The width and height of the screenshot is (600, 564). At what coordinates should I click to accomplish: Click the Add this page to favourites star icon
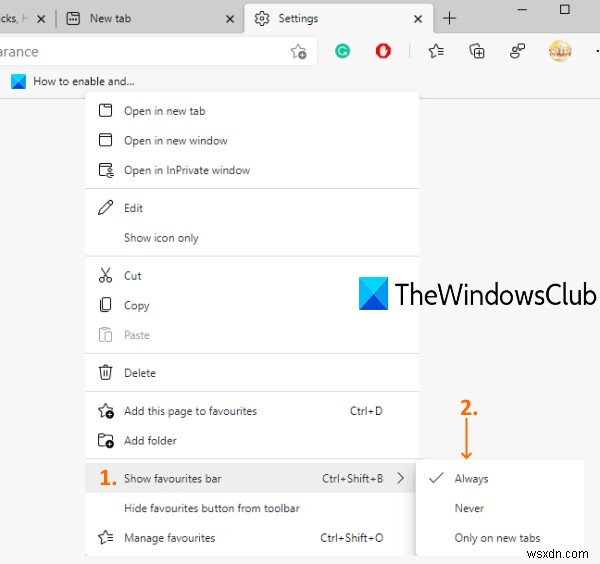[x=106, y=411]
